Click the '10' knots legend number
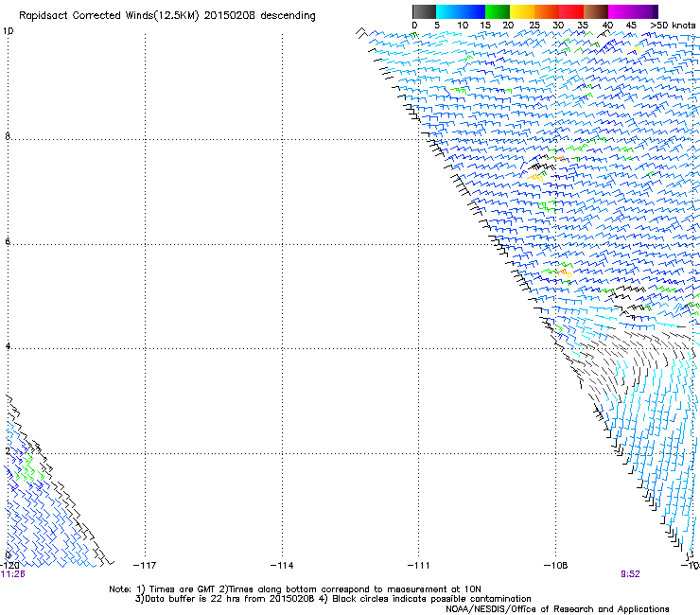The height and width of the screenshot is (615, 700). (x=463, y=26)
